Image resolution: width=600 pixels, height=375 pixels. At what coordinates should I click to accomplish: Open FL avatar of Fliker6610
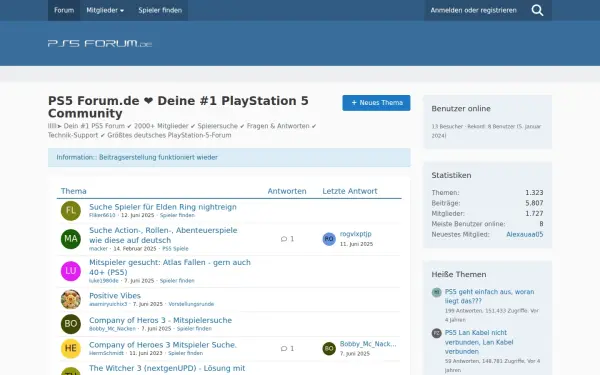(x=71, y=211)
